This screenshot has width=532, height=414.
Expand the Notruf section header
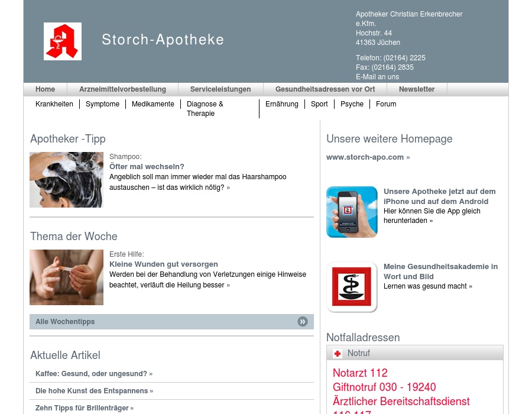click(414, 353)
